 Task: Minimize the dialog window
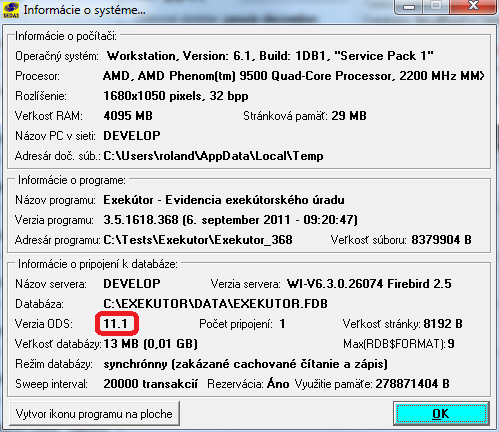(410, 6)
